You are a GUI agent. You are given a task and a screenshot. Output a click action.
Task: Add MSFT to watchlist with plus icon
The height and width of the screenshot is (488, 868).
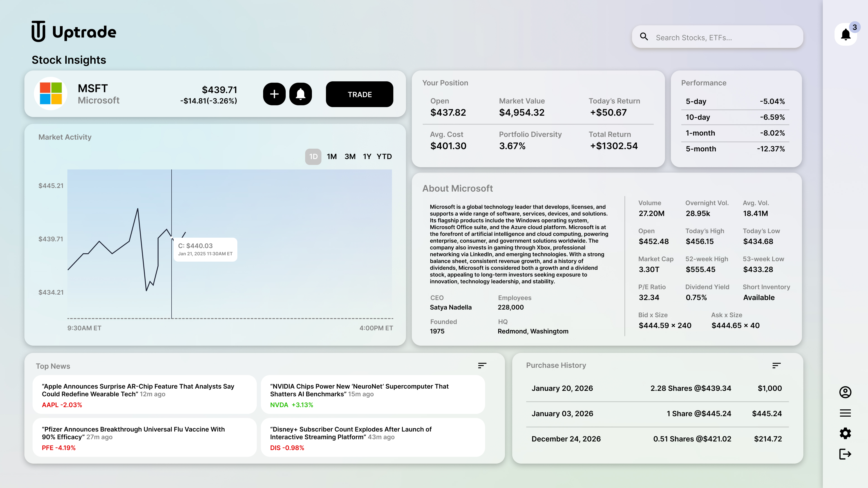[x=274, y=94]
